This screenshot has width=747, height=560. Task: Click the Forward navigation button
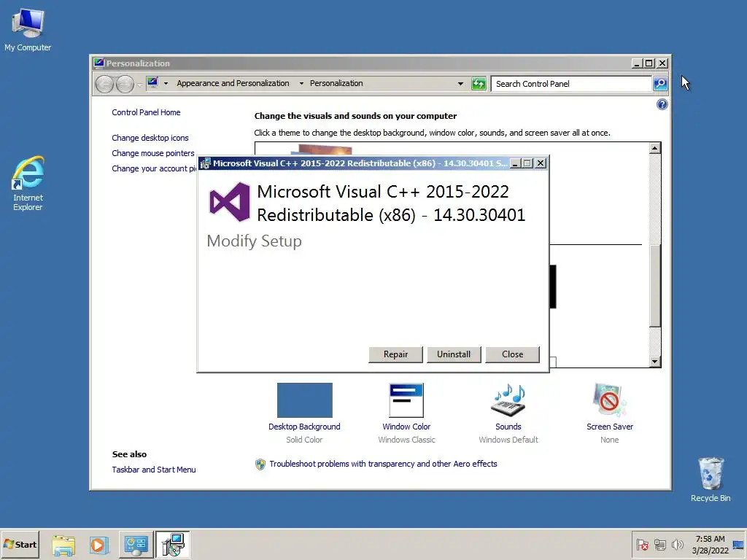[x=125, y=85]
